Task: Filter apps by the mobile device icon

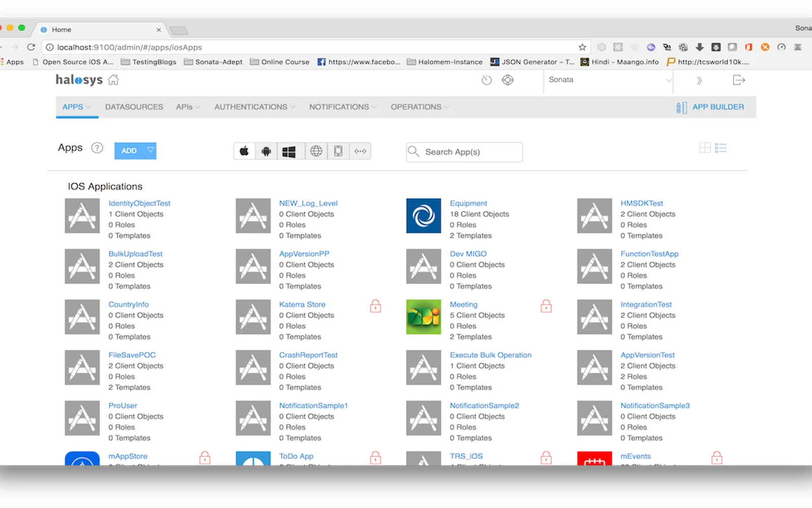Action: point(339,151)
